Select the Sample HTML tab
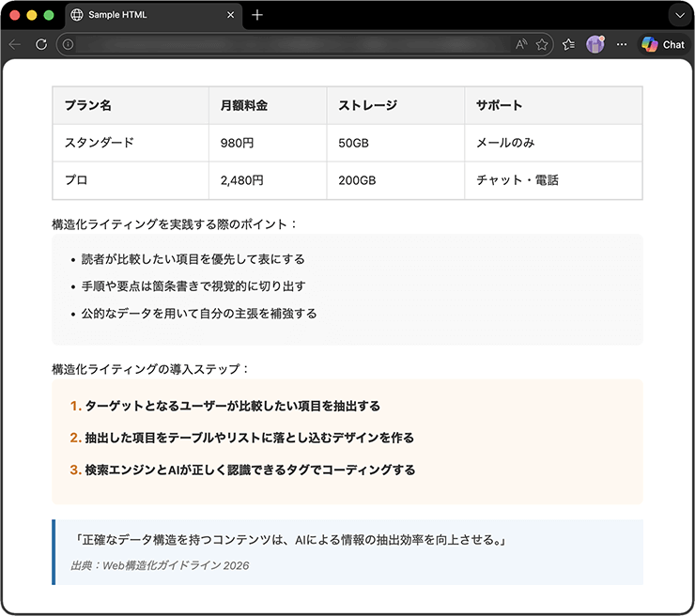695x616 pixels. 154,16
